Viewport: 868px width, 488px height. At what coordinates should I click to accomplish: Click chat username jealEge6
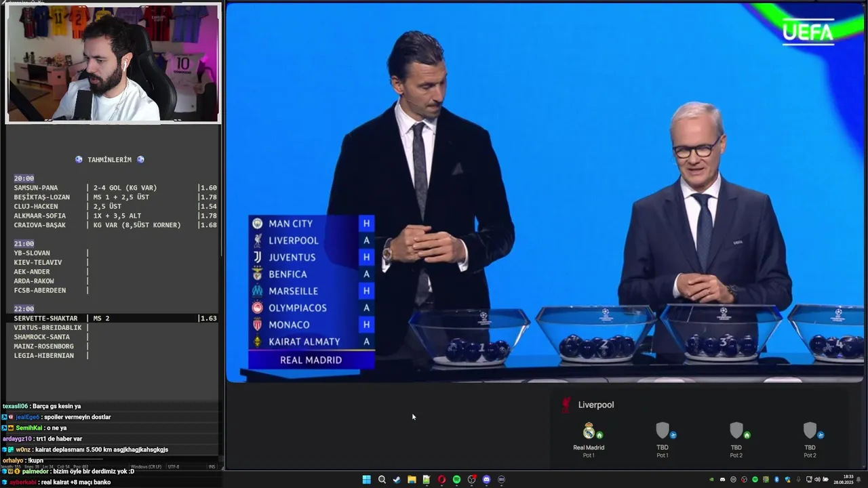pyautogui.click(x=28, y=417)
